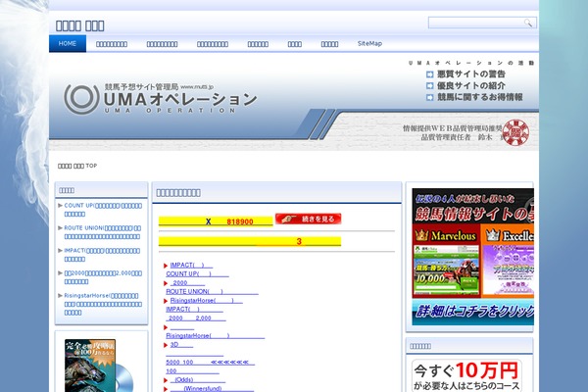Click square icon beside 優良サイトの紹介
Viewport: 588px width, 392px height.
click(x=430, y=86)
